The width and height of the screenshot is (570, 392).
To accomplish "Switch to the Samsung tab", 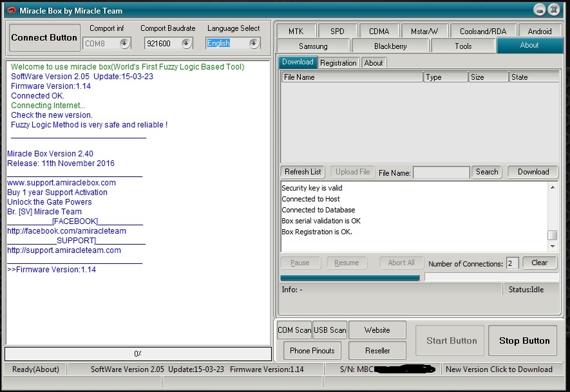I will coord(313,46).
